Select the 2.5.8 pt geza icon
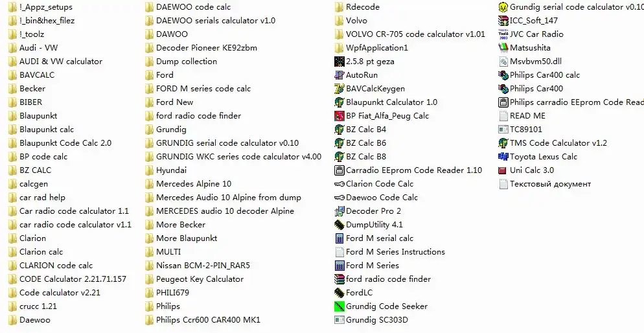Image resolution: width=644 pixels, height=333 pixels. [339, 62]
